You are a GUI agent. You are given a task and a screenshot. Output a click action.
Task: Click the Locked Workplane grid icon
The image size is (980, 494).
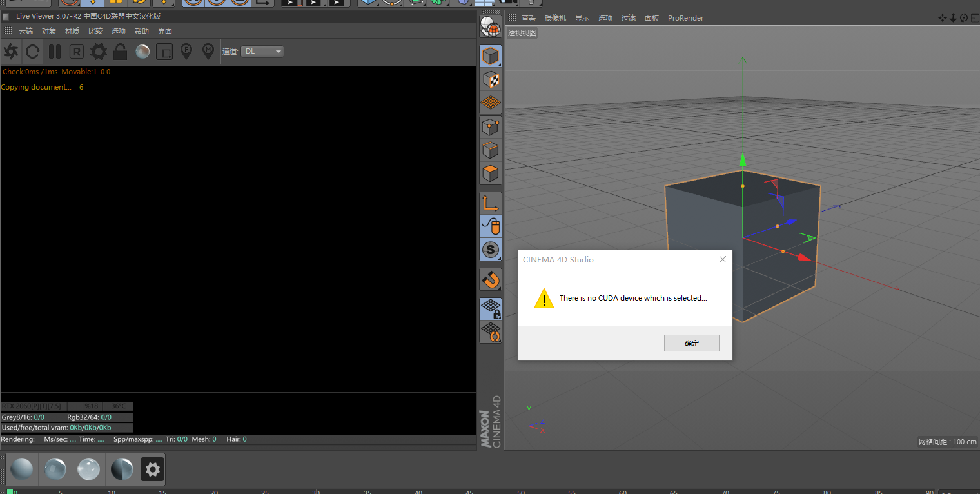click(491, 308)
